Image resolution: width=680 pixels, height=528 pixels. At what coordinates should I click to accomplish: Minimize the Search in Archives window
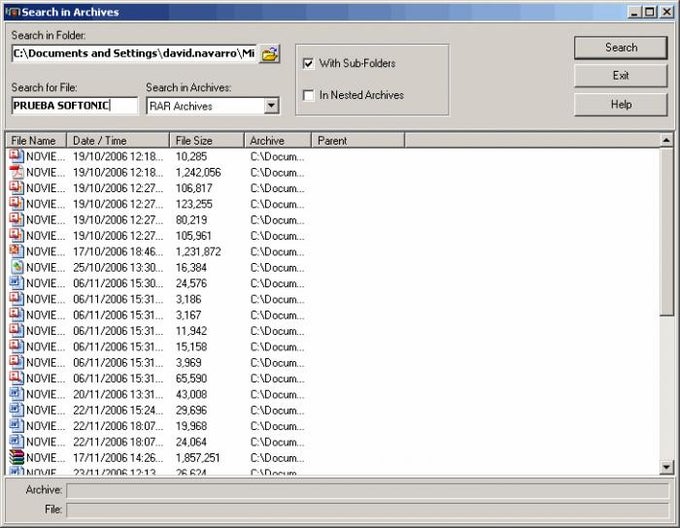[634, 12]
